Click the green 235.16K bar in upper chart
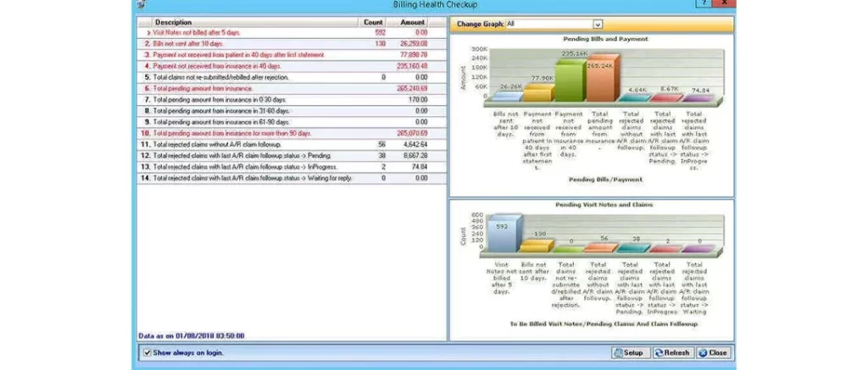The image size is (868, 370). (x=570, y=80)
